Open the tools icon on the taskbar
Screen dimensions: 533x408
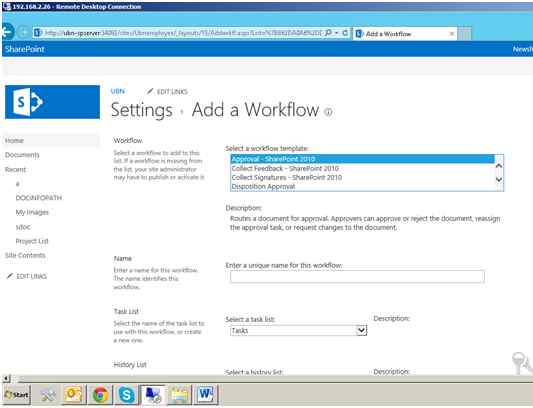(48, 394)
